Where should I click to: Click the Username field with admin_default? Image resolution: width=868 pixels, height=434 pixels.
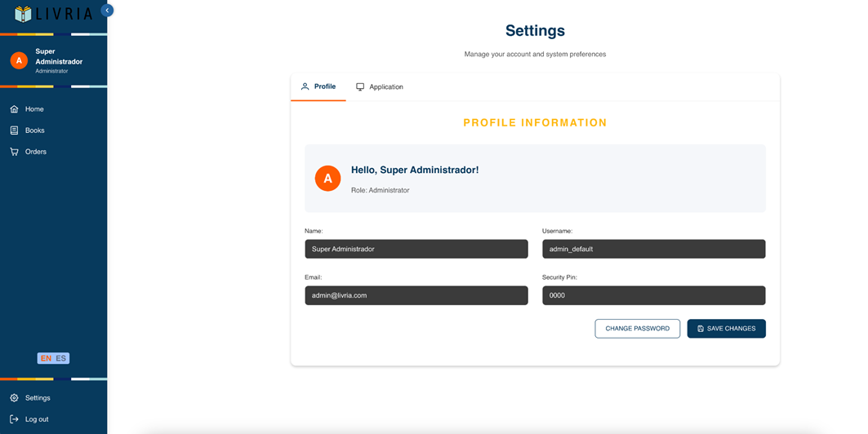pyautogui.click(x=654, y=249)
